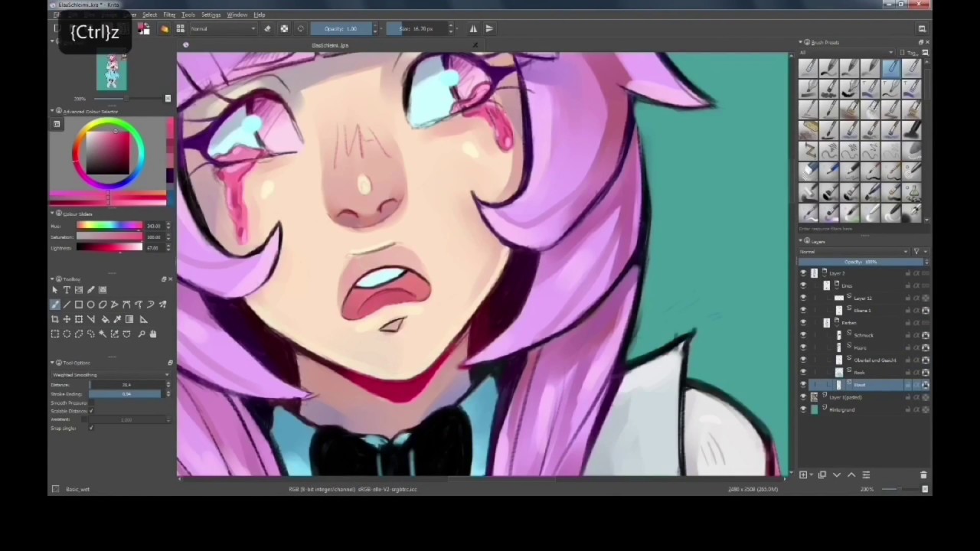
Task: Toggle the Snap single checkbox
Action: point(91,428)
